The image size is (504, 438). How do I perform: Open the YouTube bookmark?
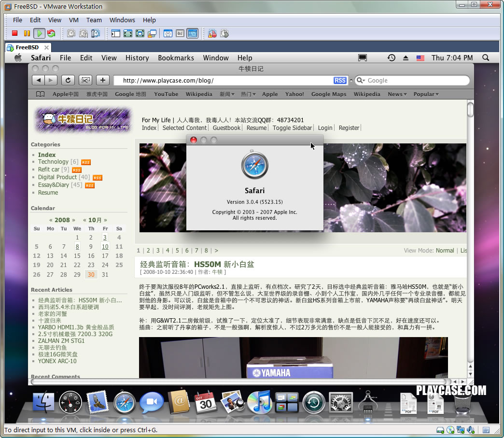click(166, 94)
